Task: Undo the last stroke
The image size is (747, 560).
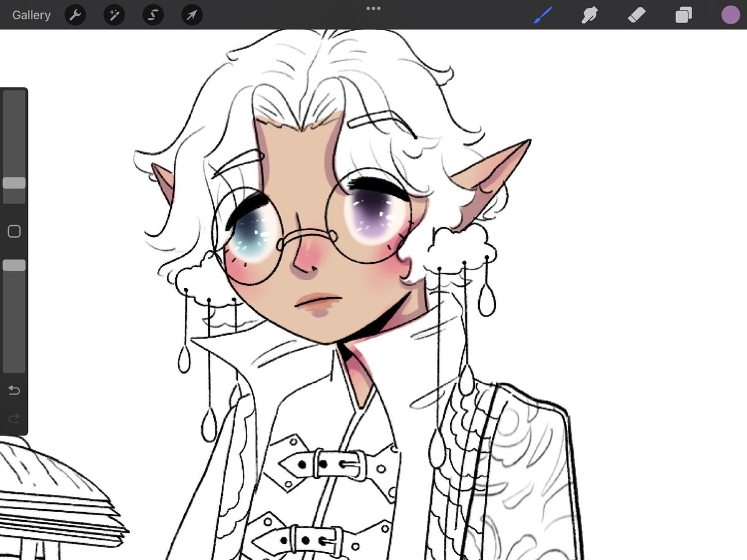Action: 14,390
